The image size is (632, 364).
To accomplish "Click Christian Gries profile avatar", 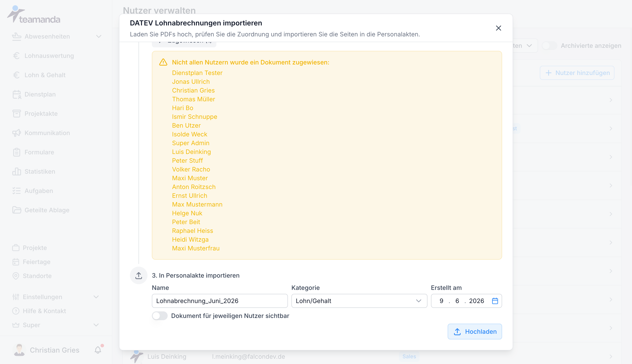I will pyautogui.click(x=19, y=350).
